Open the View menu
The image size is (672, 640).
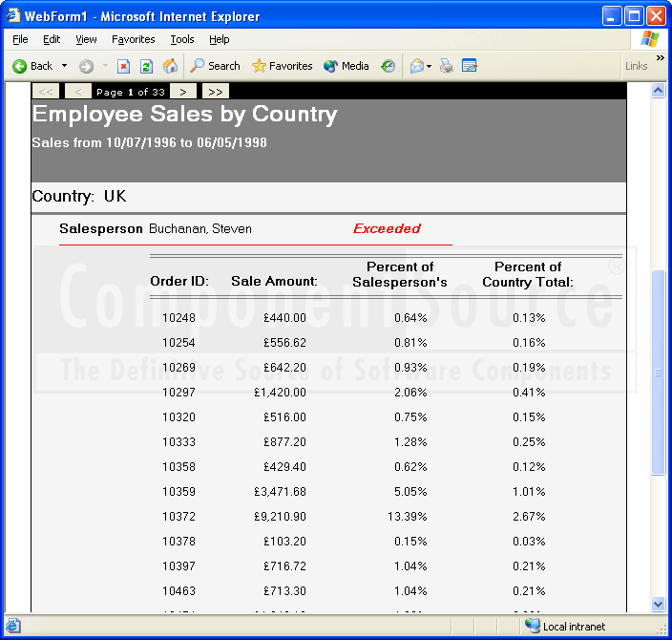coord(86,39)
